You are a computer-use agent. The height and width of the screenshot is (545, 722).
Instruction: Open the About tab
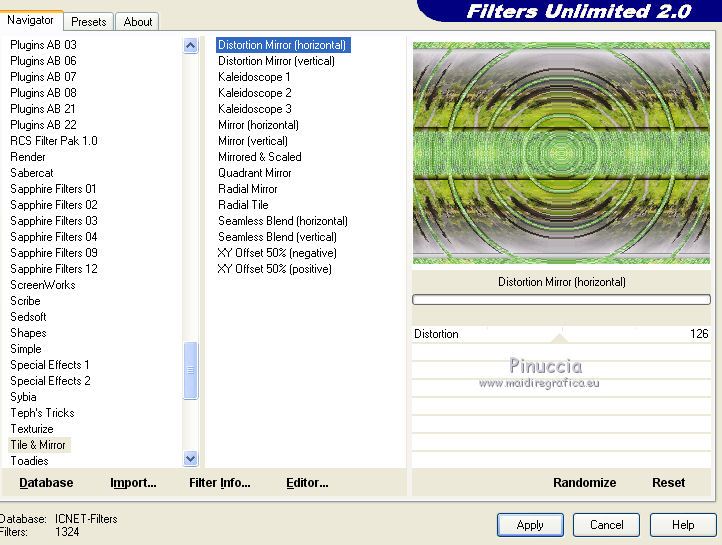[137, 22]
